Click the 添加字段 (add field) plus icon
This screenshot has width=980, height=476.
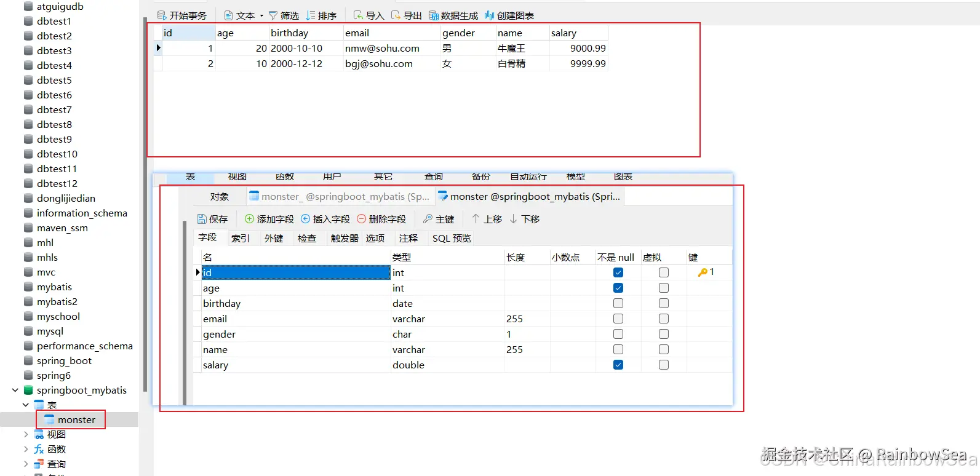tap(249, 219)
